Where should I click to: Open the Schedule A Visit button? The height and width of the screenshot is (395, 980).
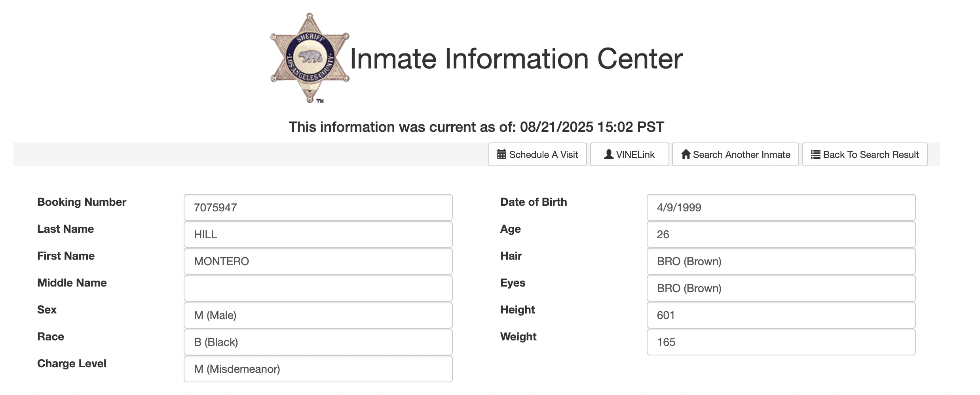[537, 154]
